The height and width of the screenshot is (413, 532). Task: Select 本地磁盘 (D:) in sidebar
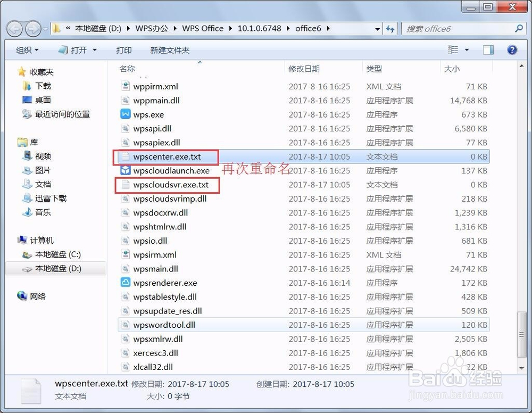(x=56, y=268)
